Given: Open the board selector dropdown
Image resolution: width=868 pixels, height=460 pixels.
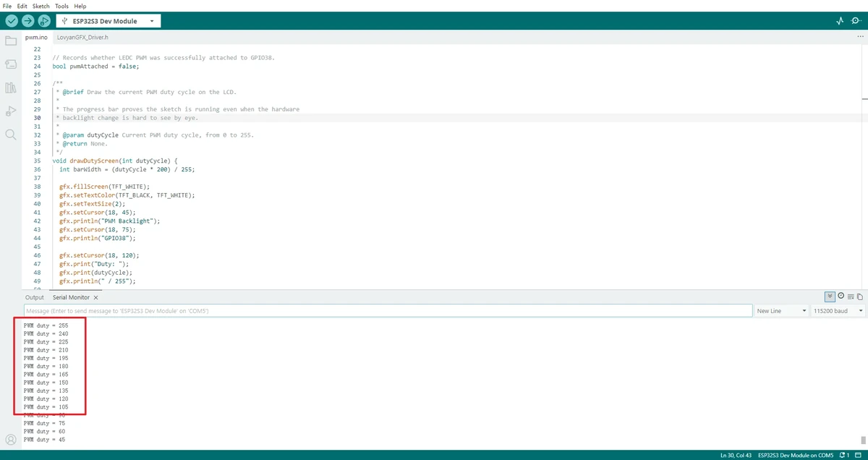Looking at the screenshot, I should pos(109,21).
